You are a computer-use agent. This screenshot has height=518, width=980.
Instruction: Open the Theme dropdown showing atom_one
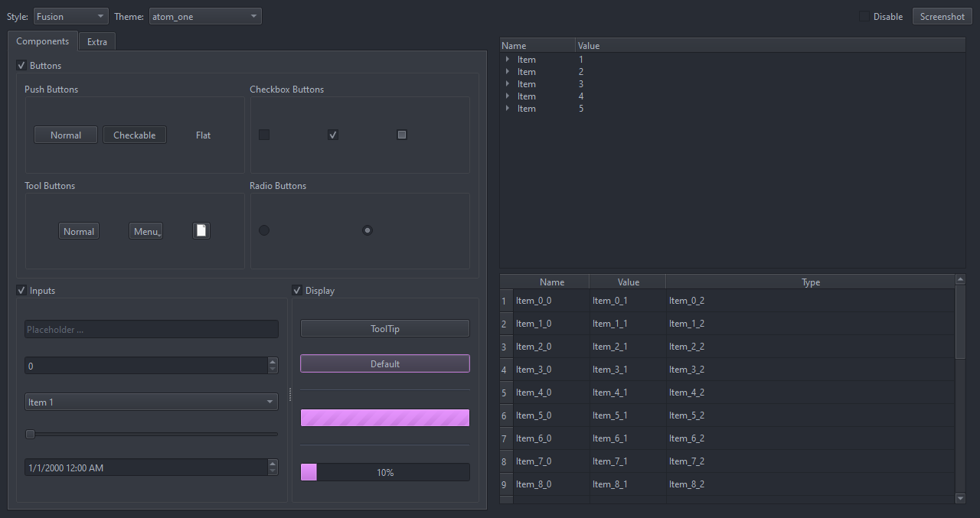(204, 17)
